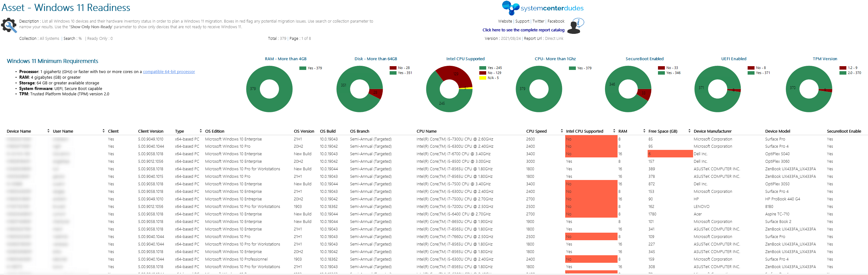Click green 'Yes - 346' SecureBoot legend swatch
This screenshot has height=275, width=868.
pyautogui.click(x=661, y=73)
